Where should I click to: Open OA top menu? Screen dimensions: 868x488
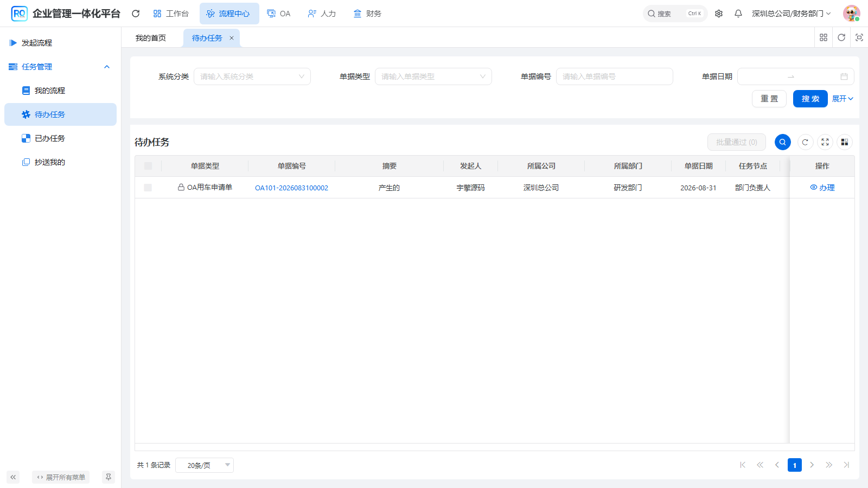279,14
